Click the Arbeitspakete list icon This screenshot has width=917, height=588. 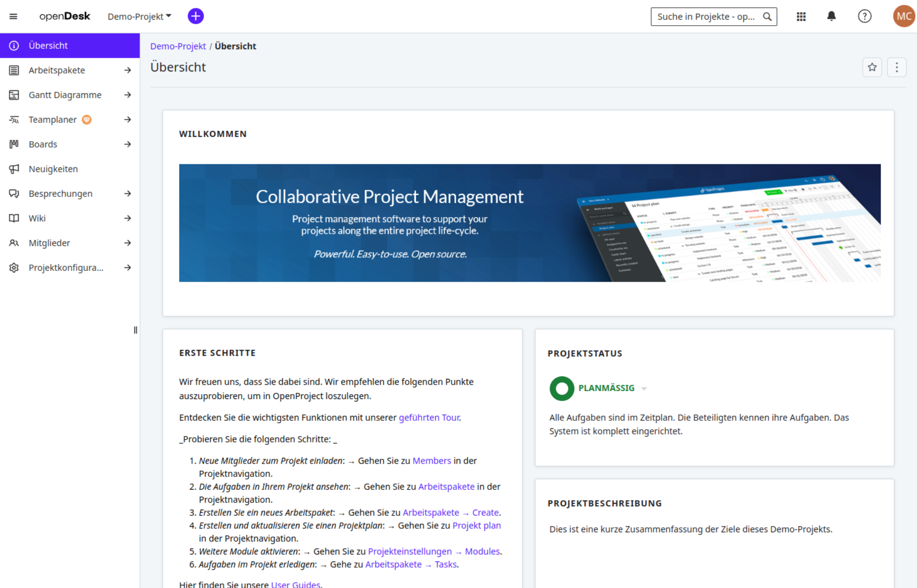[x=14, y=70]
